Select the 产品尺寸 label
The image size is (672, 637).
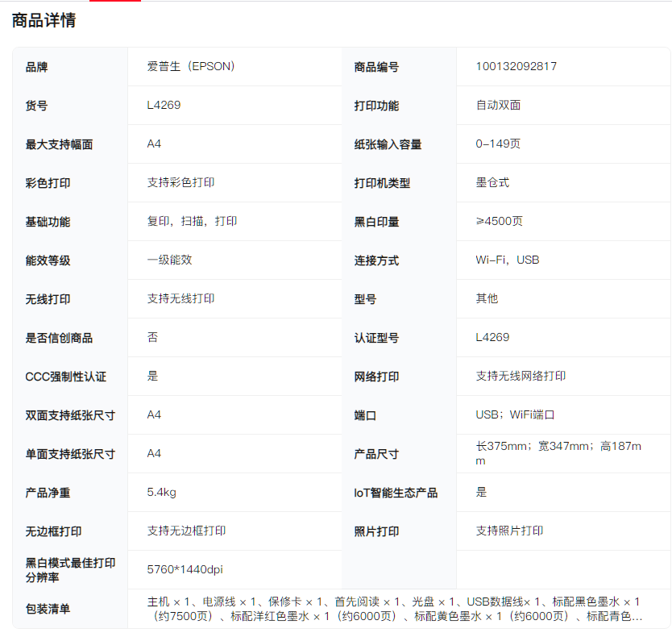[376, 454]
